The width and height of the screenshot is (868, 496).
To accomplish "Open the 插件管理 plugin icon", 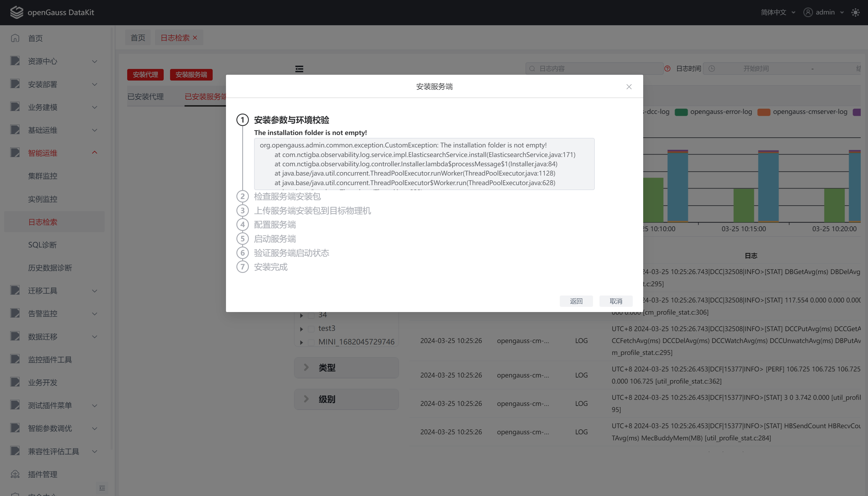I will coord(15,474).
